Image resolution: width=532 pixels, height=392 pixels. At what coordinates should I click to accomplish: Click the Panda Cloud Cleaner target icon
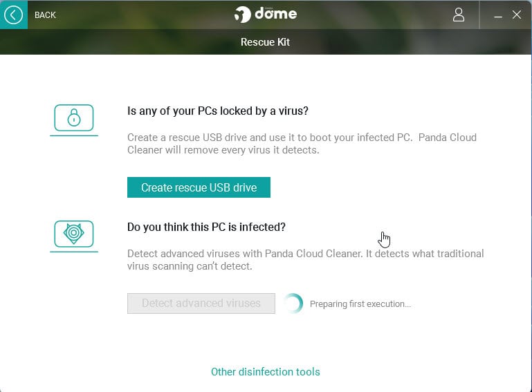coord(74,234)
